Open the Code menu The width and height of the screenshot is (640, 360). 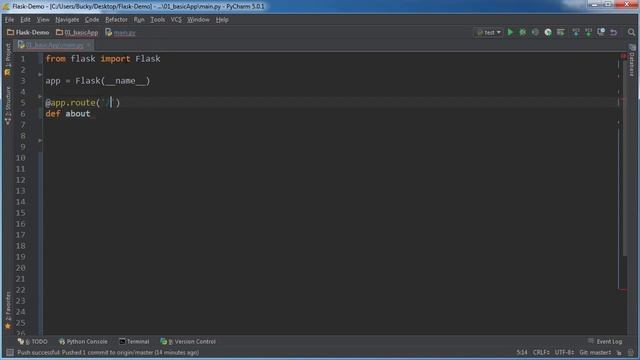pos(92,20)
